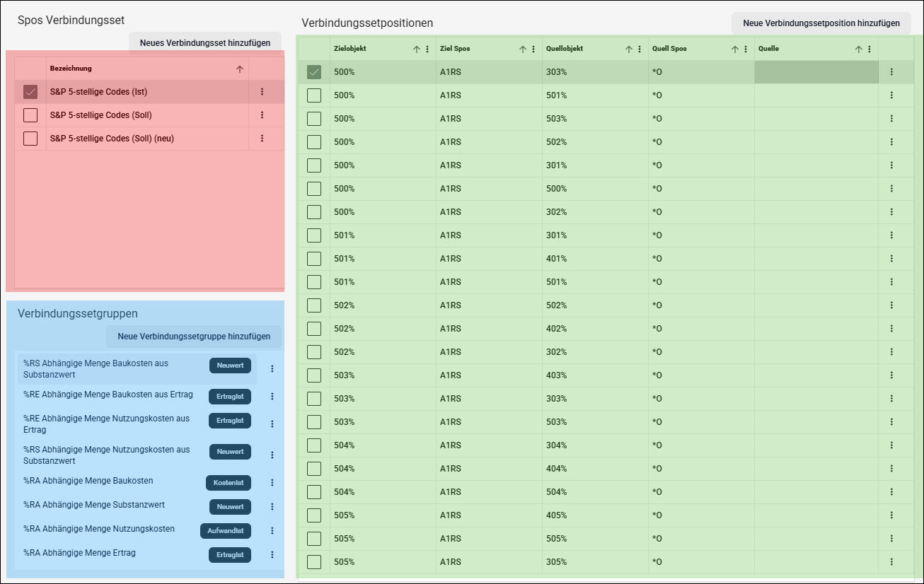
Task: Sort Quelle column with its arrow
Action: 859,49
